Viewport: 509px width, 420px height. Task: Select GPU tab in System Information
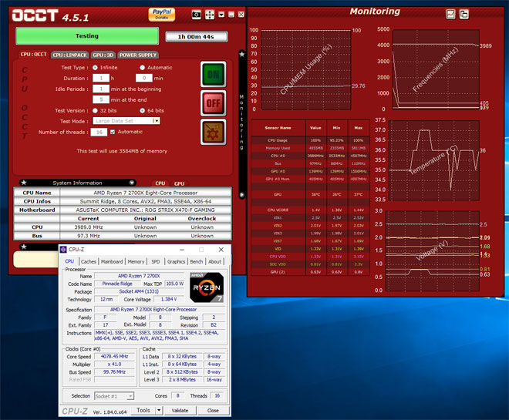(179, 183)
